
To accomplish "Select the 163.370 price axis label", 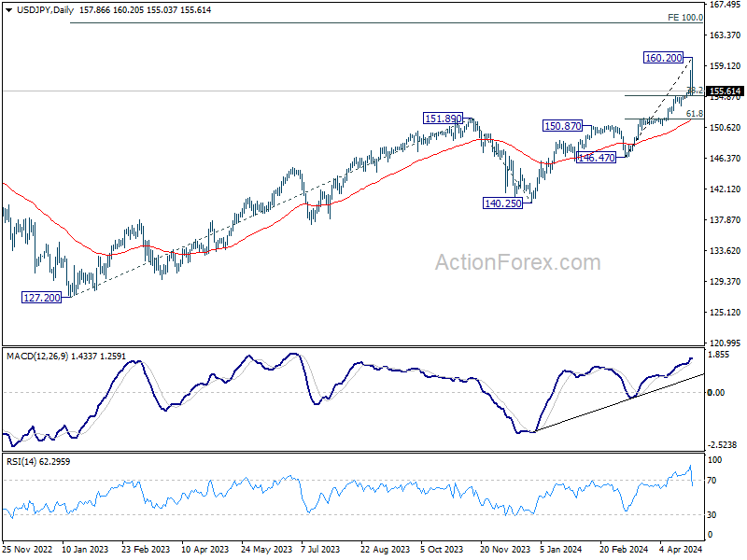I will [x=725, y=35].
